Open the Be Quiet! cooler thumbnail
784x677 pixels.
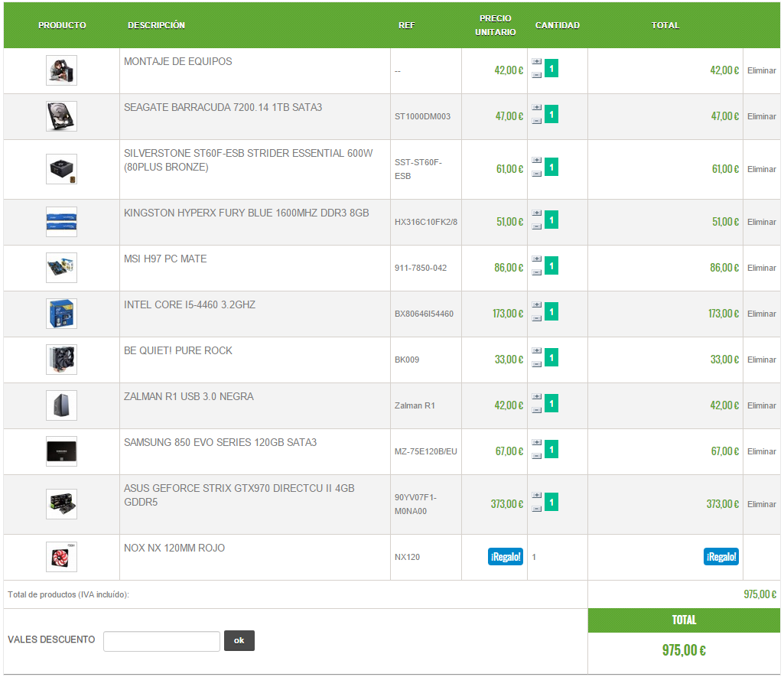point(61,360)
